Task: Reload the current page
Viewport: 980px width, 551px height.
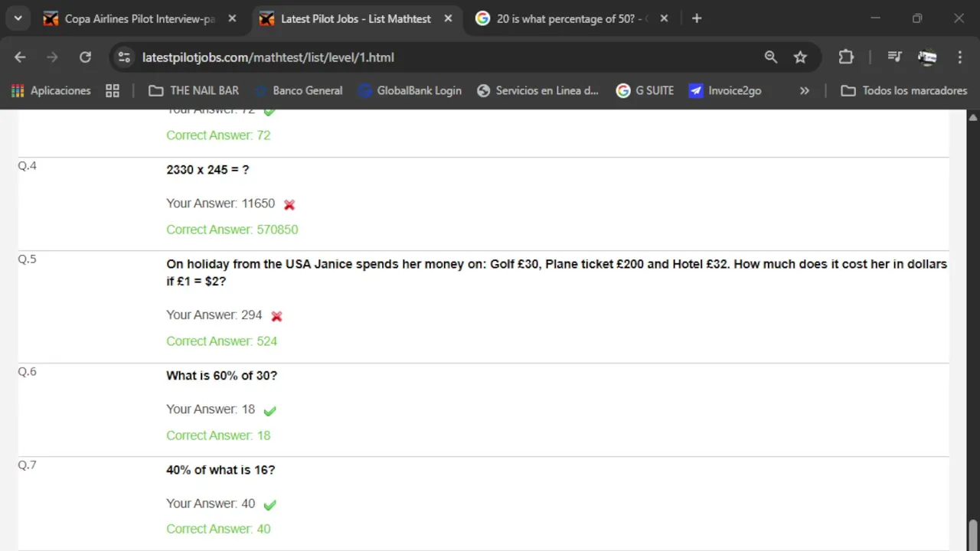Action: coord(85,57)
